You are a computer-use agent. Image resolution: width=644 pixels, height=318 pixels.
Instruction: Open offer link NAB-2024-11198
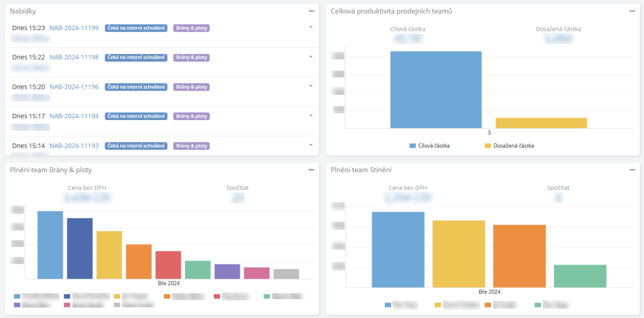[x=74, y=57]
